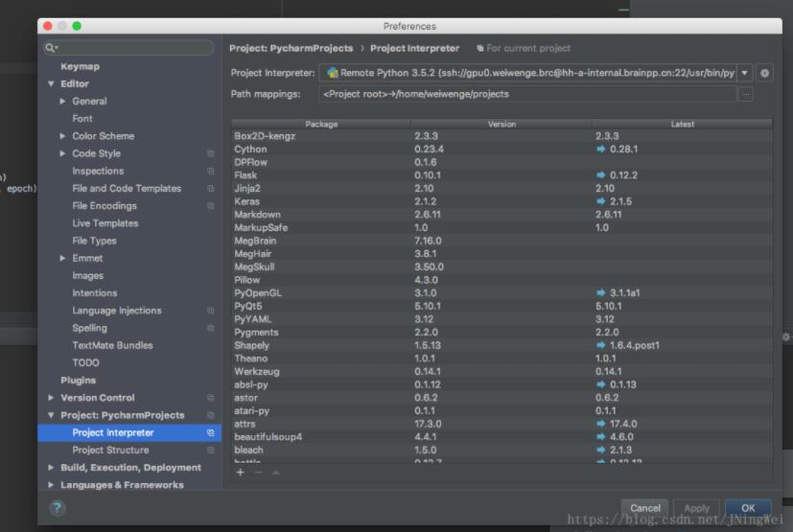Select Font settings item
The height and width of the screenshot is (532, 793).
[82, 118]
